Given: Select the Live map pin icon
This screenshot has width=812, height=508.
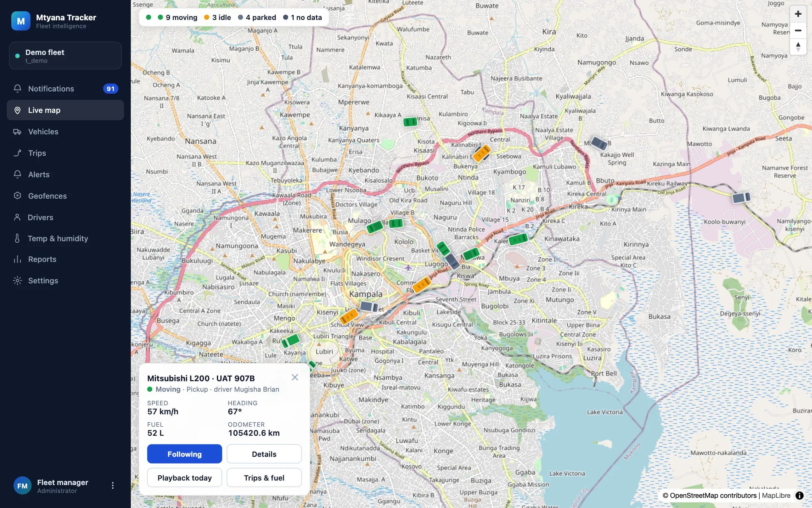Looking at the screenshot, I should 17,110.
